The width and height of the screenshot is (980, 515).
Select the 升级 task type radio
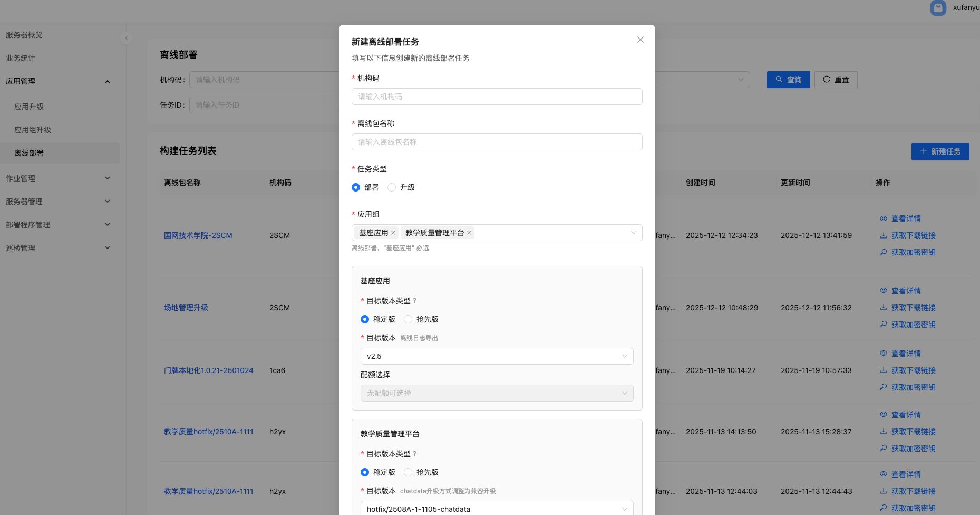(392, 187)
